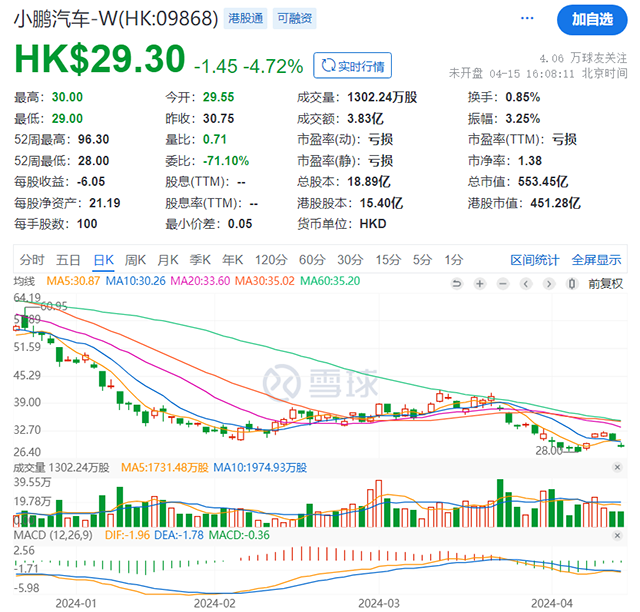Image resolution: width=640 pixels, height=612 pixels.
Task: Click the 总市值 value 553.45亿
Action: (x=543, y=182)
